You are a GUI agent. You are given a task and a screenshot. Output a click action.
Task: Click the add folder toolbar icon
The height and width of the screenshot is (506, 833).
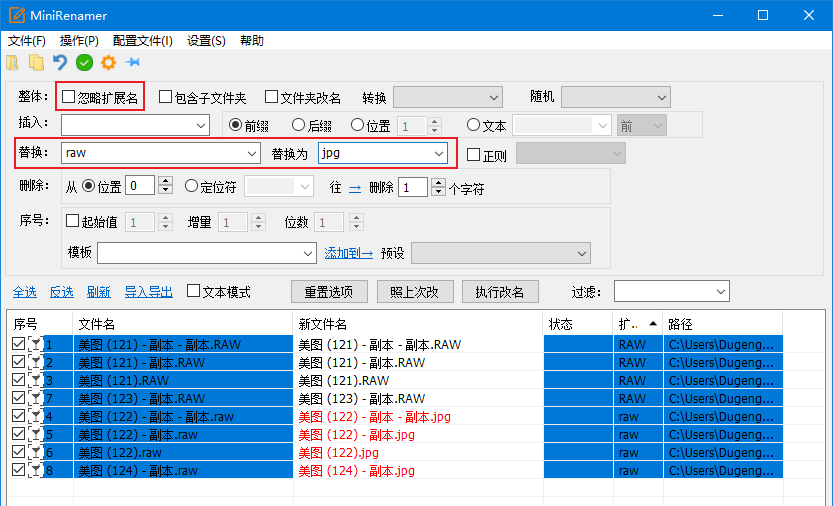click(36, 63)
